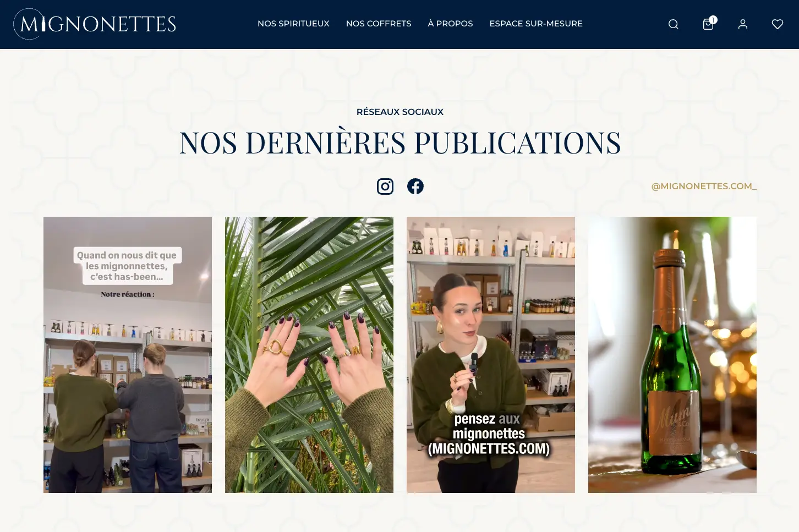799x532 pixels.
Task: Click the Réseaux Sociaux label
Action: 400,112
